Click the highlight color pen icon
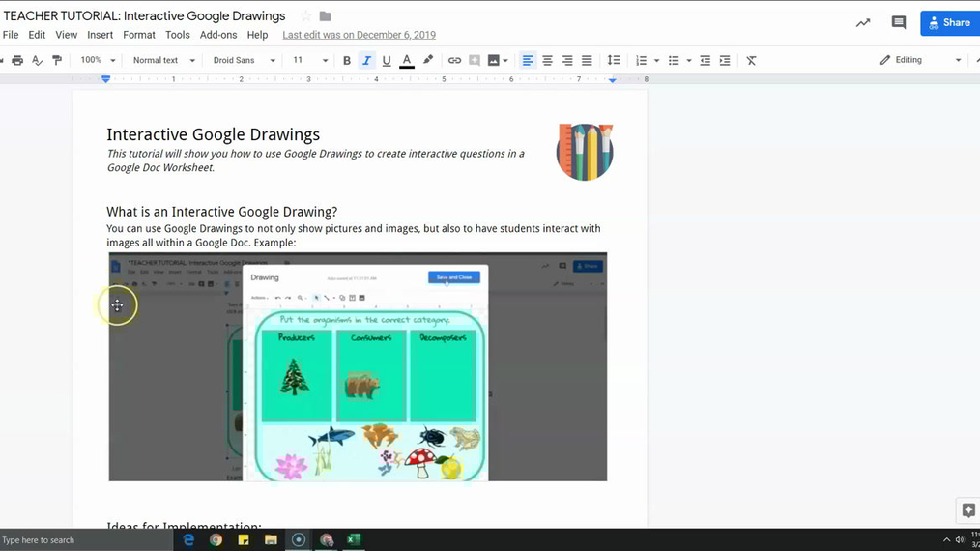 point(428,60)
